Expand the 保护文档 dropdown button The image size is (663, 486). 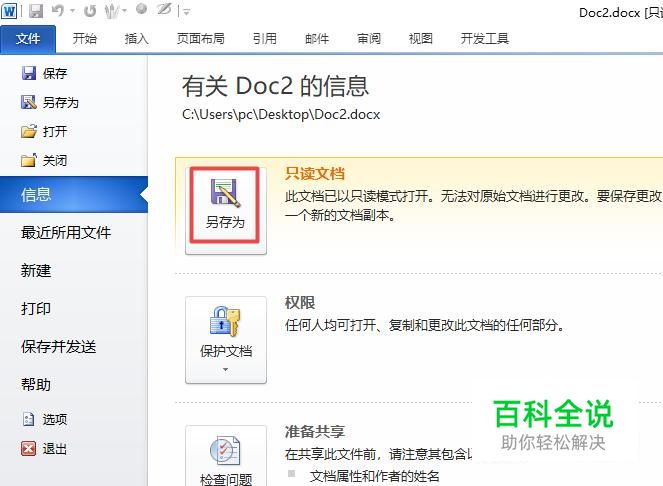coord(226,340)
